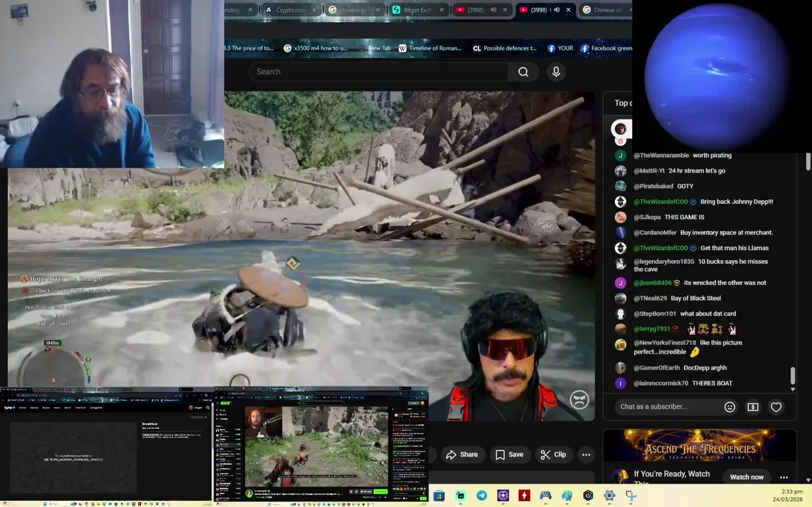This screenshot has height=507, width=812.
Task: Mute audio on the active (3998) tab
Action: point(557,10)
